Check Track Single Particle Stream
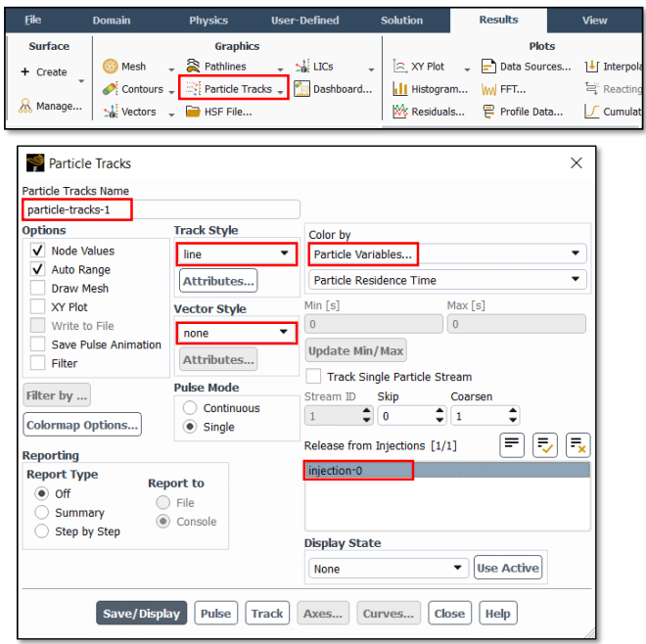 tap(313, 377)
